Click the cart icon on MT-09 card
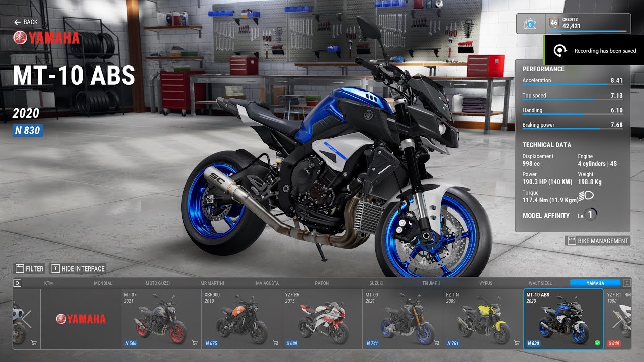 [436, 343]
